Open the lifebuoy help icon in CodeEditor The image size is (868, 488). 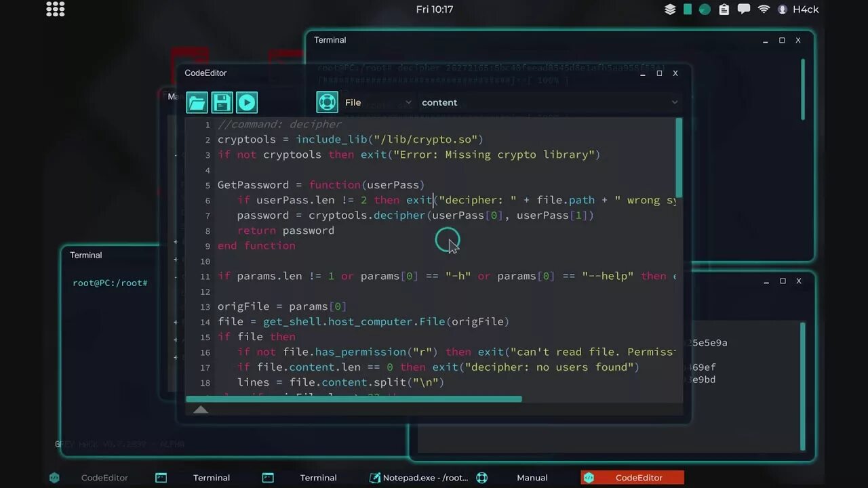tap(327, 102)
